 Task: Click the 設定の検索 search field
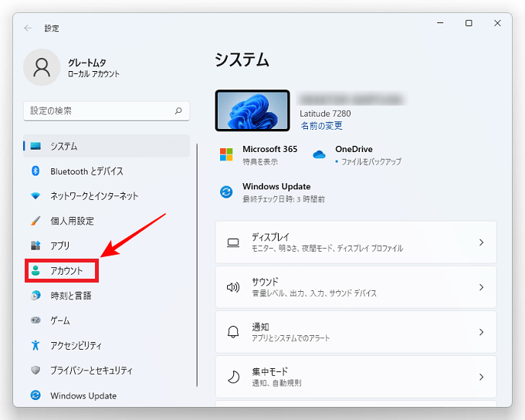point(107,111)
